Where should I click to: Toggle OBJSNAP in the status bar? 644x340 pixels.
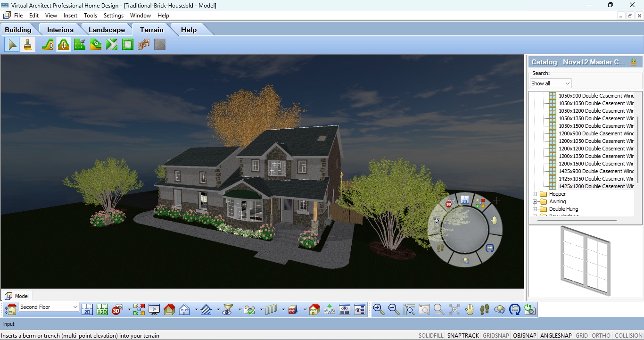click(x=525, y=336)
